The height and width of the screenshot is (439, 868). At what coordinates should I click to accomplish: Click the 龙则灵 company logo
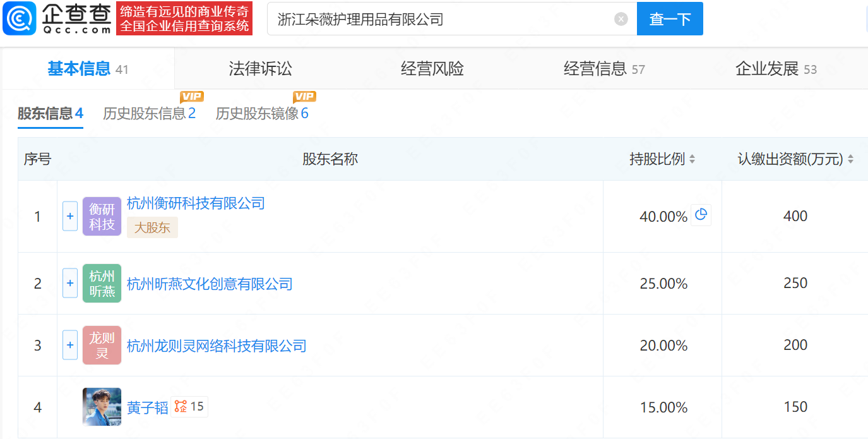pos(102,345)
